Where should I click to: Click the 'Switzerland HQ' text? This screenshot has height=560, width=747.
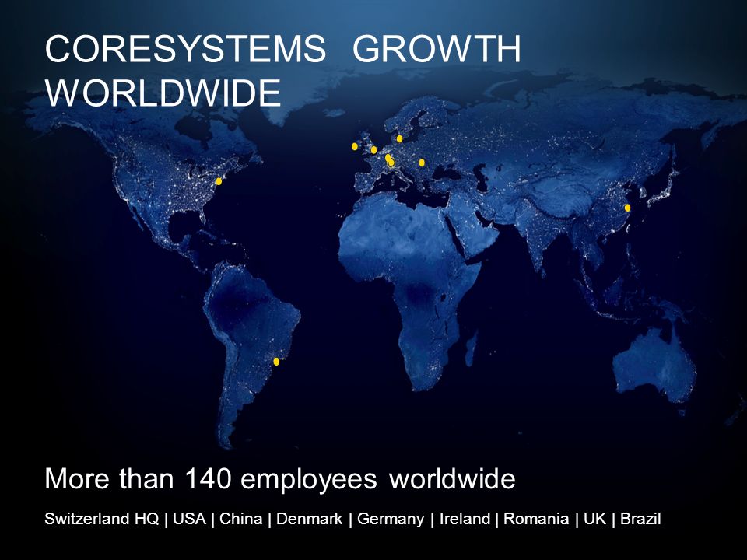tap(101, 519)
